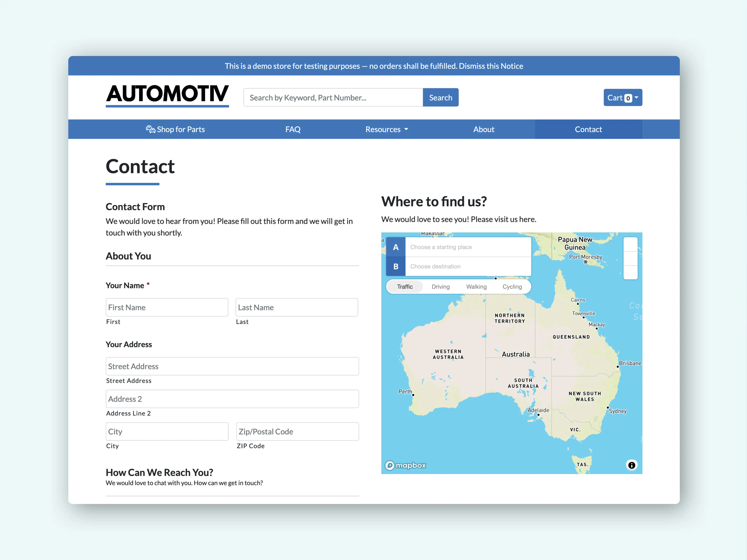Viewport: 747px width, 560px height.
Task: Click the First Name field
Action: point(167,307)
